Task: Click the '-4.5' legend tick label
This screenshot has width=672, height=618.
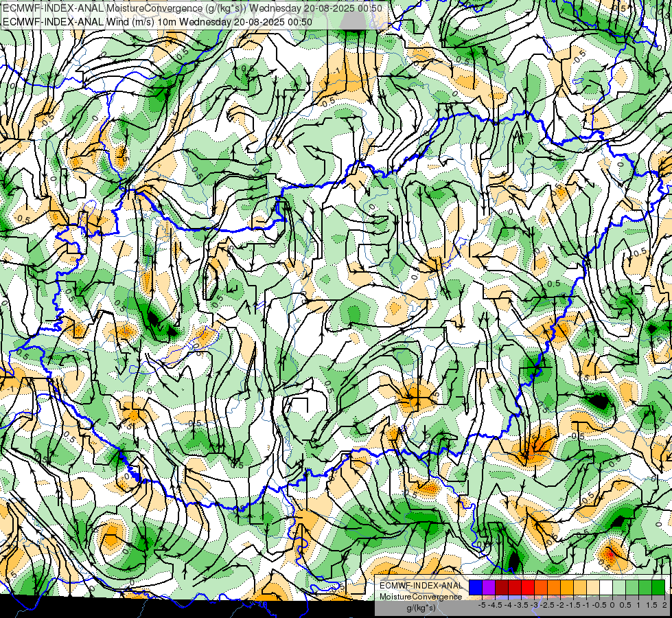Action: click(495, 605)
